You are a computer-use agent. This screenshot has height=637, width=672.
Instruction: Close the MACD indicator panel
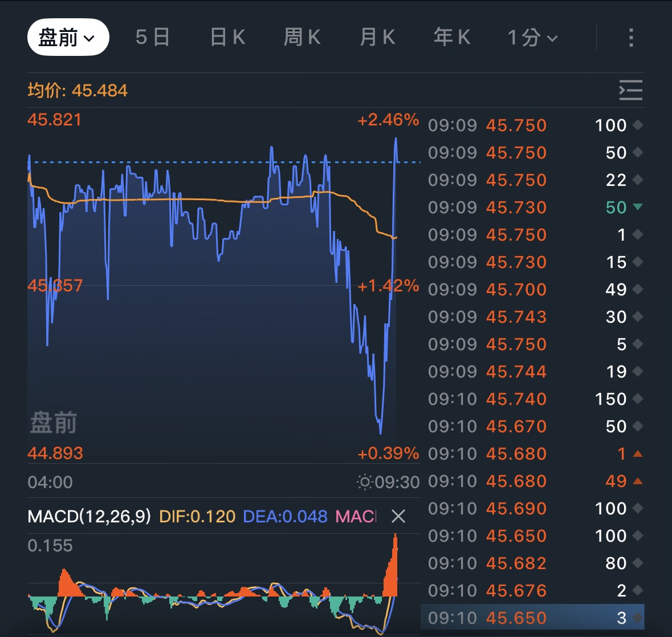coord(398,516)
